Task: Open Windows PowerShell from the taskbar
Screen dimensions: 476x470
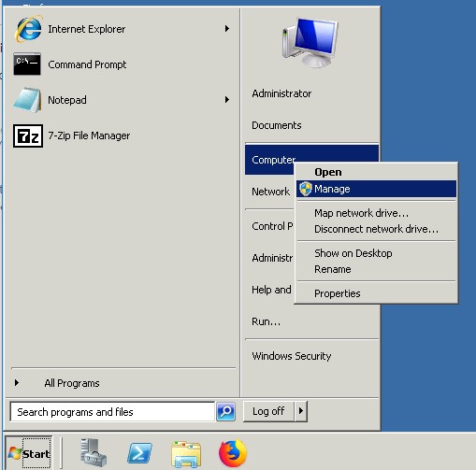Action: pyautogui.click(x=139, y=453)
